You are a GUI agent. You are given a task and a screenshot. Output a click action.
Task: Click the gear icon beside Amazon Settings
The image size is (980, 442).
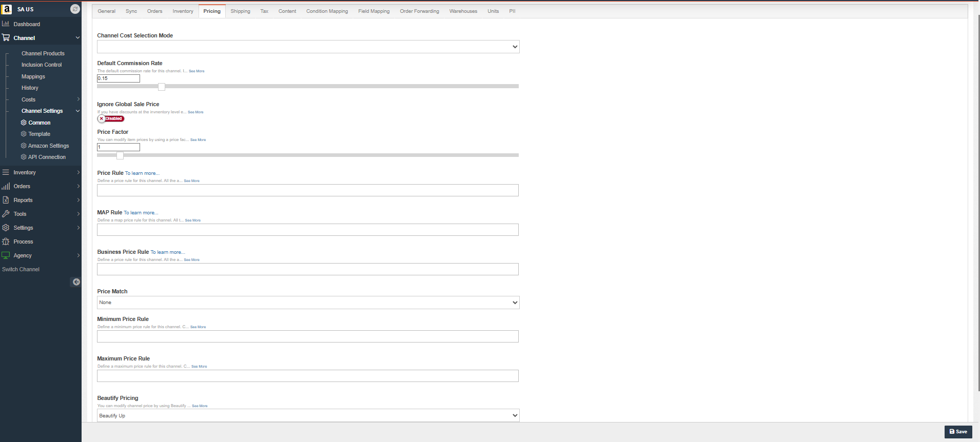pos(24,146)
